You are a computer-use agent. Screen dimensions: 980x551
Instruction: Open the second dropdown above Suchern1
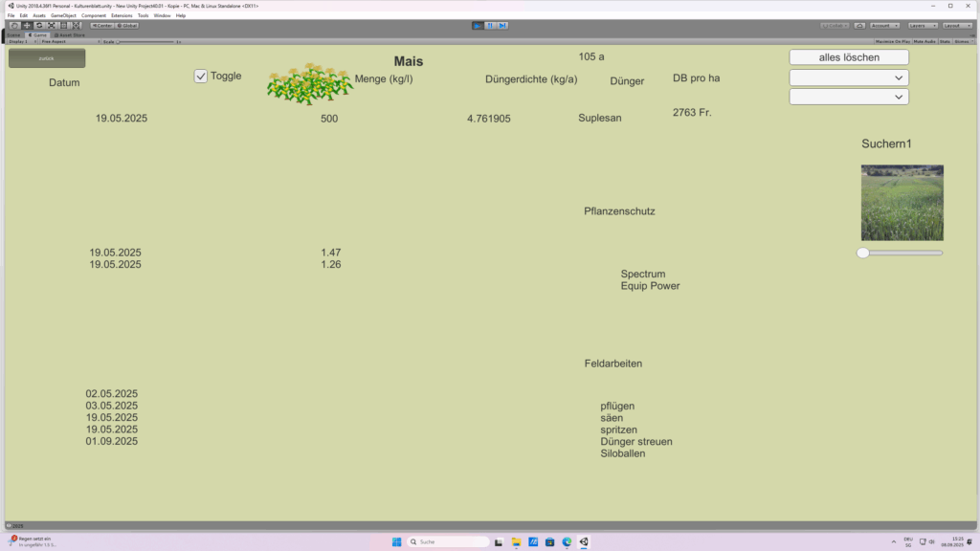pyautogui.click(x=849, y=97)
